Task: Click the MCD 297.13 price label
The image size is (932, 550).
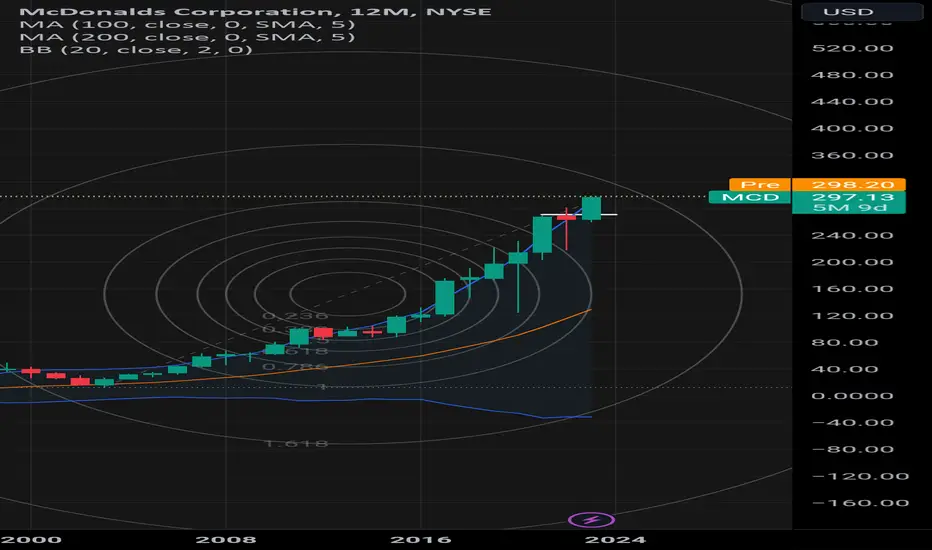Action: tap(807, 197)
